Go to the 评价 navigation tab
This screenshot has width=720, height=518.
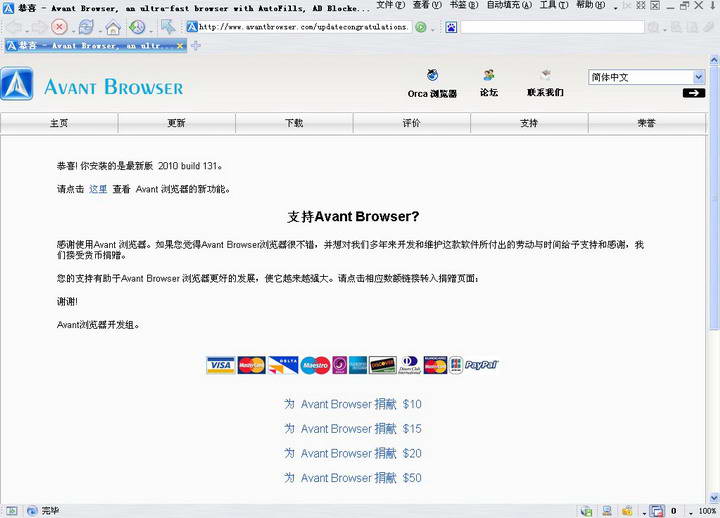pyautogui.click(x=411, y=123)
